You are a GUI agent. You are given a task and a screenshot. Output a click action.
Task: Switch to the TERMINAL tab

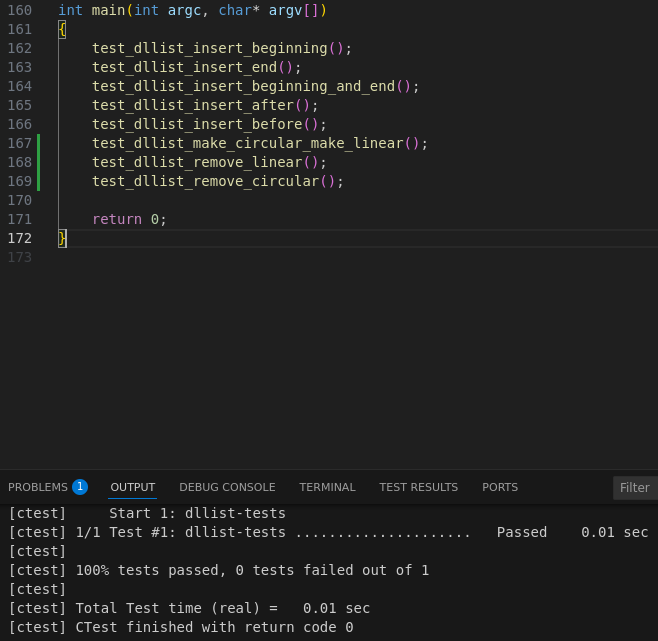(x=327, y=487)
